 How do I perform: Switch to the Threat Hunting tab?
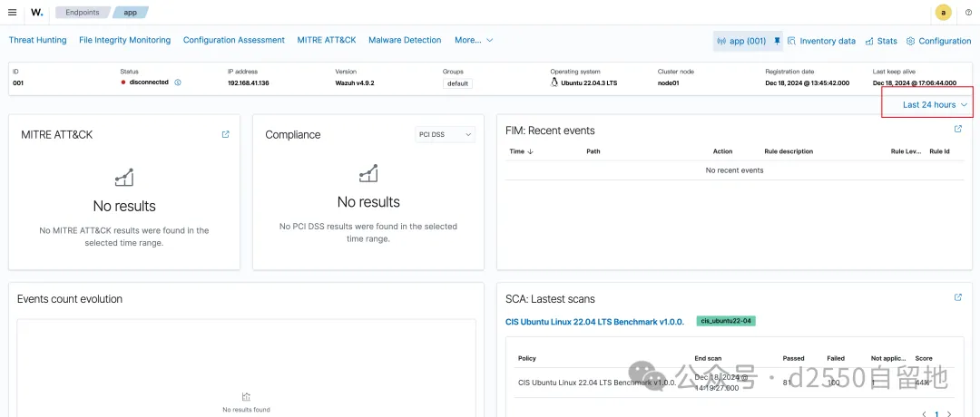click(37, 40)
